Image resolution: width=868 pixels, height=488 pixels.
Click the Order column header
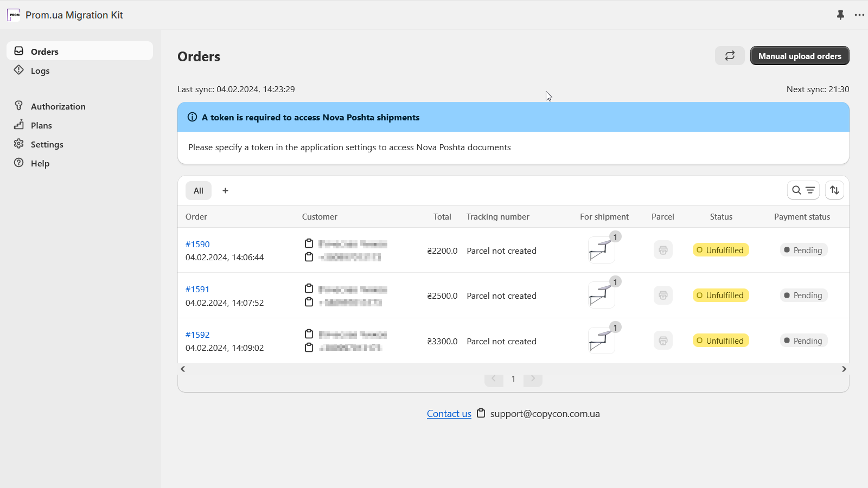(x=196, y=216)
